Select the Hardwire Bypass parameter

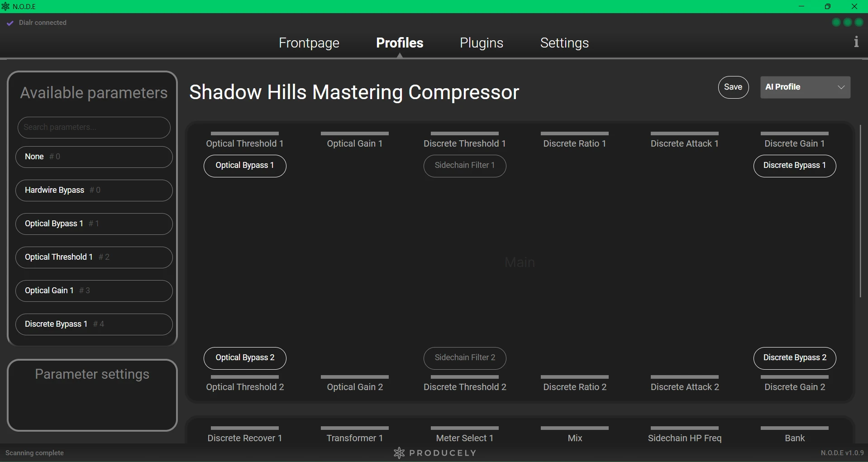point(94,191)
